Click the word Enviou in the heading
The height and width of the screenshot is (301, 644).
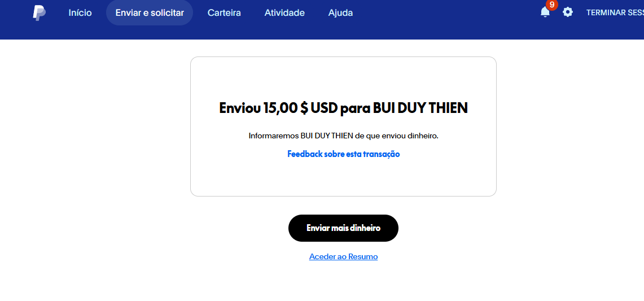(x=239, y=108)
